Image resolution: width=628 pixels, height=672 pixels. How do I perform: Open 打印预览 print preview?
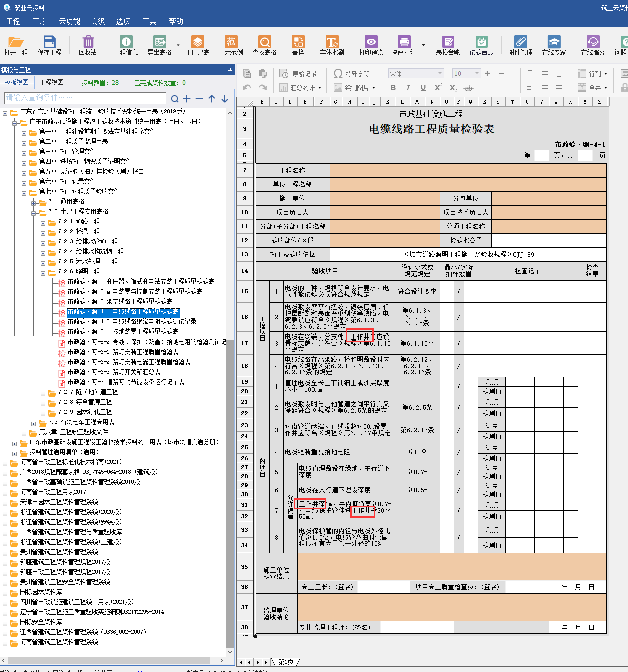coord(371,45)
